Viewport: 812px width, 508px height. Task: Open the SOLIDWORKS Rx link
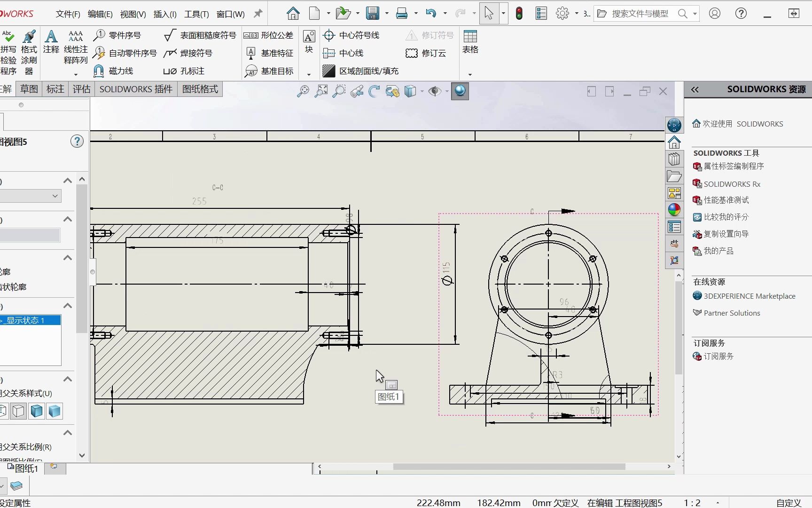(732, 184)
